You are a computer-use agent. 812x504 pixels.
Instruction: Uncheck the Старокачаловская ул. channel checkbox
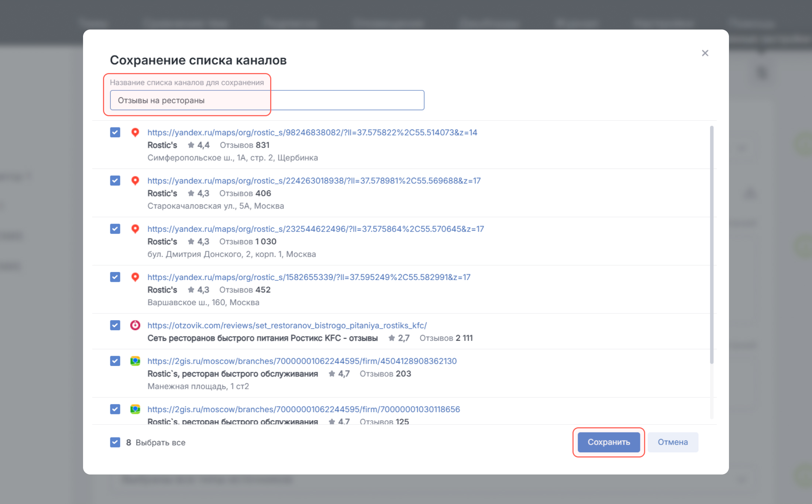[115, 181]
